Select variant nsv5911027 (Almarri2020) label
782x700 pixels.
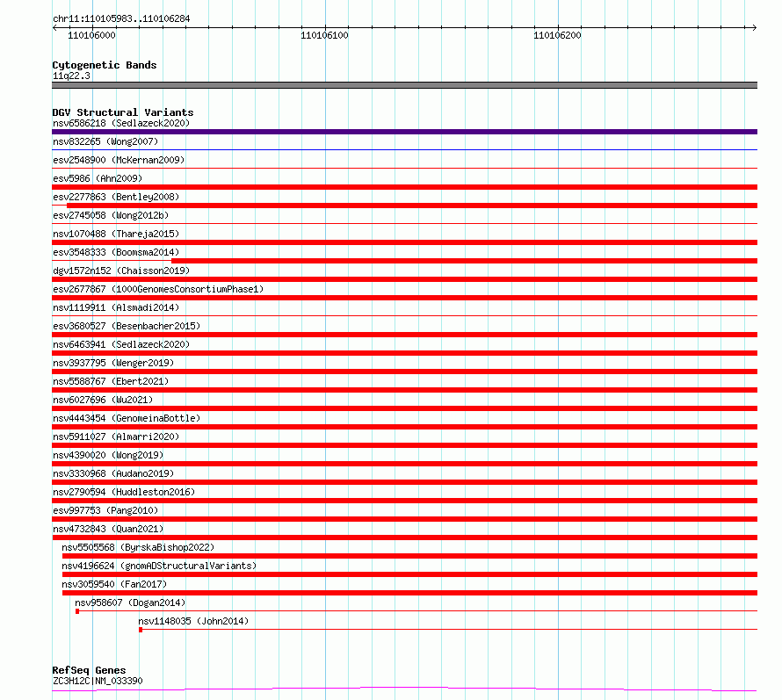click(116, 437)
